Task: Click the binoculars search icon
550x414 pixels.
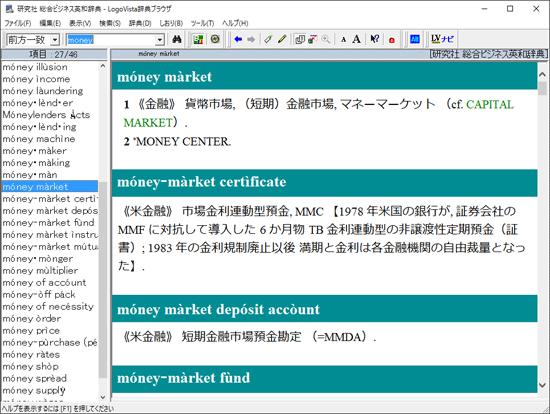Action: pyautogui.click(x=177, y=39)
